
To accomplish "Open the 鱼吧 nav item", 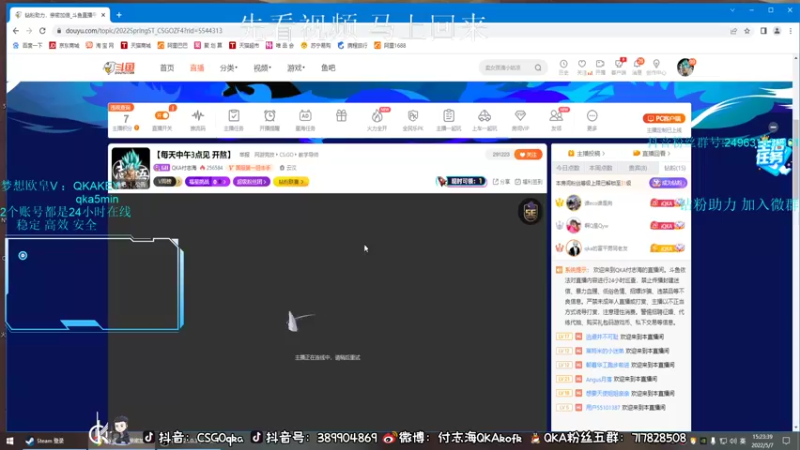I will coord(328,68).
